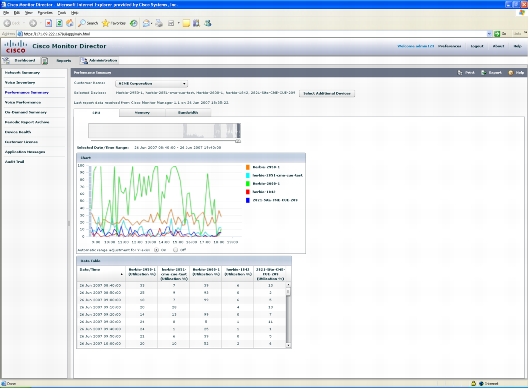This screenshot has height=389, width=530.
Task: Open the View menu
Action: (29, 13)
